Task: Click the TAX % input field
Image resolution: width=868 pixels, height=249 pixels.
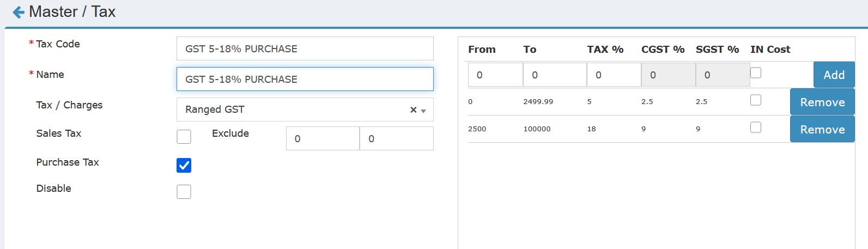Action: 614,75
